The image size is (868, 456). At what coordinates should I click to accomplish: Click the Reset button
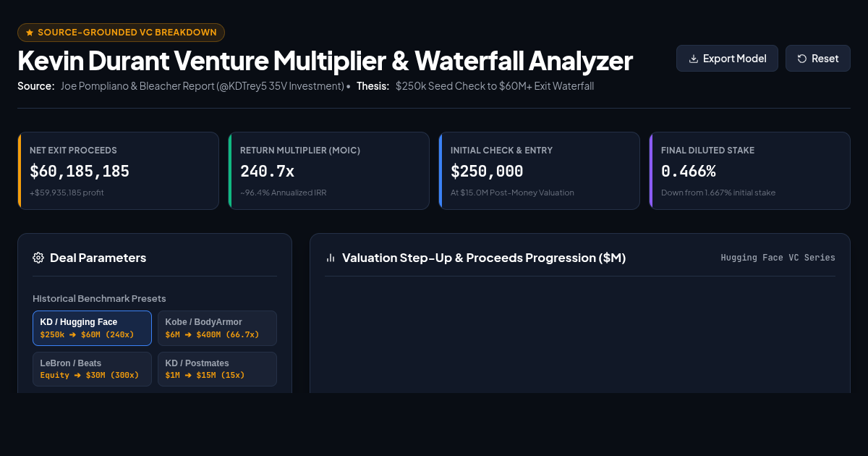pos(818,59)
